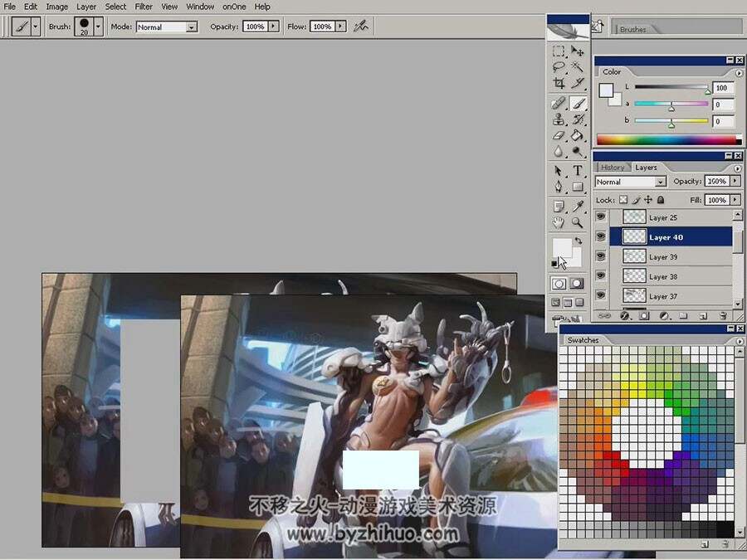This screenshot has width=747, height=560.
Task: Select the Notes tool
Action: (559, 207)
